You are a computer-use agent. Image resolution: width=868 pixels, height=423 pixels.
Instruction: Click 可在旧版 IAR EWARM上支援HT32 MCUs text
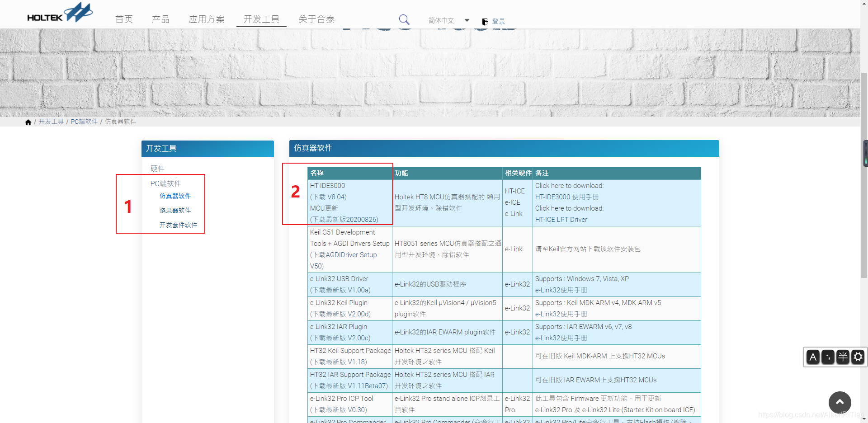pos(596,380)
